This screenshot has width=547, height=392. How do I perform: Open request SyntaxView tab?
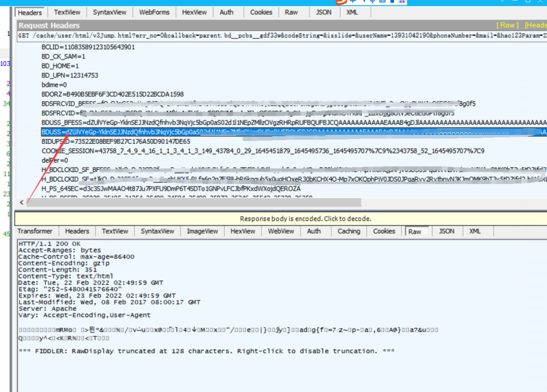(x=110, y=12)
